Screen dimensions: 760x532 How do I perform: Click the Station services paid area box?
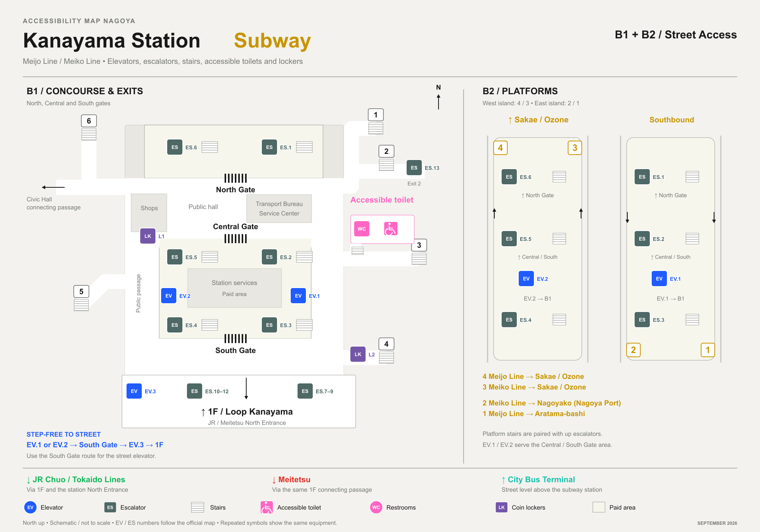[x=234, y=288]
